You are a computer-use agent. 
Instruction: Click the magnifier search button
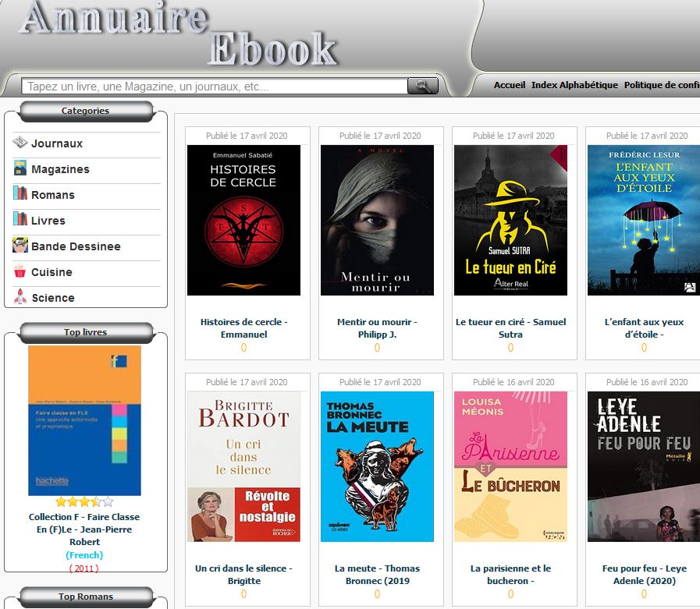(x=422, y=86)
